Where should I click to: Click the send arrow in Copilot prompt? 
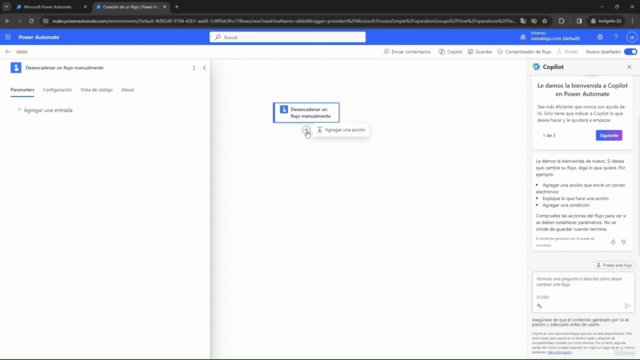(627, 306)
